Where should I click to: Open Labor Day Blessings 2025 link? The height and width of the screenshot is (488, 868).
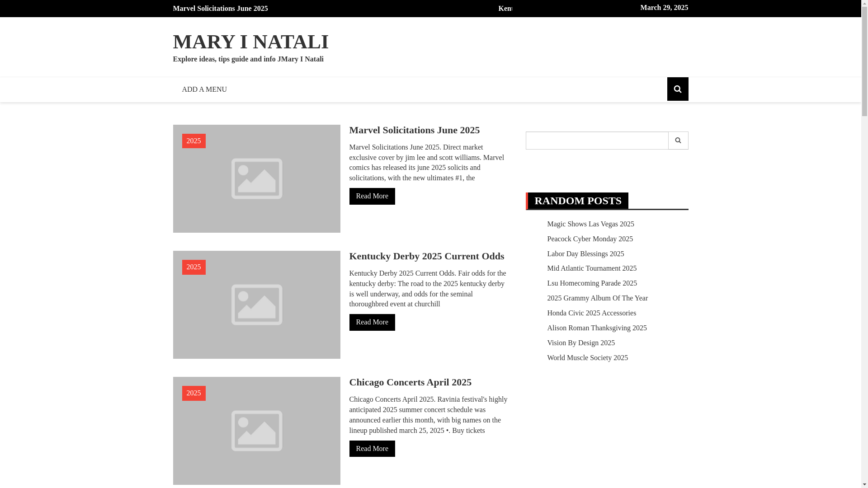click(585, 254)
